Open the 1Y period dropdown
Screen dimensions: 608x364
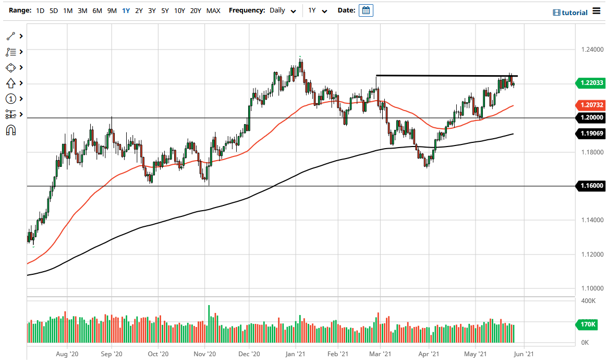[317, 10]
